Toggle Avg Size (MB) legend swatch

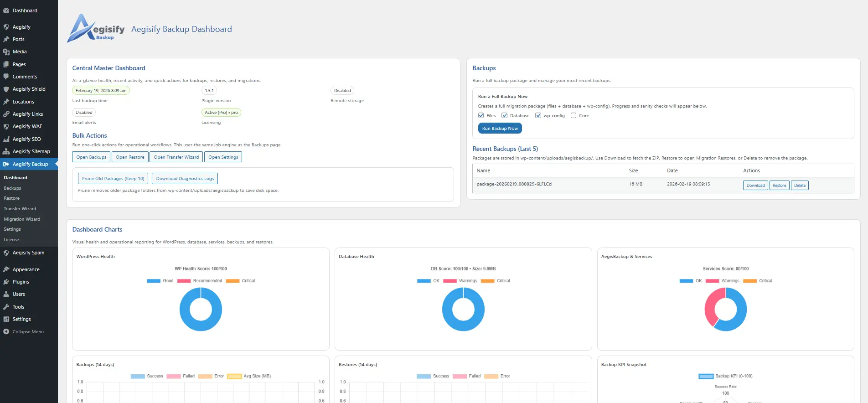click(234, 376)
